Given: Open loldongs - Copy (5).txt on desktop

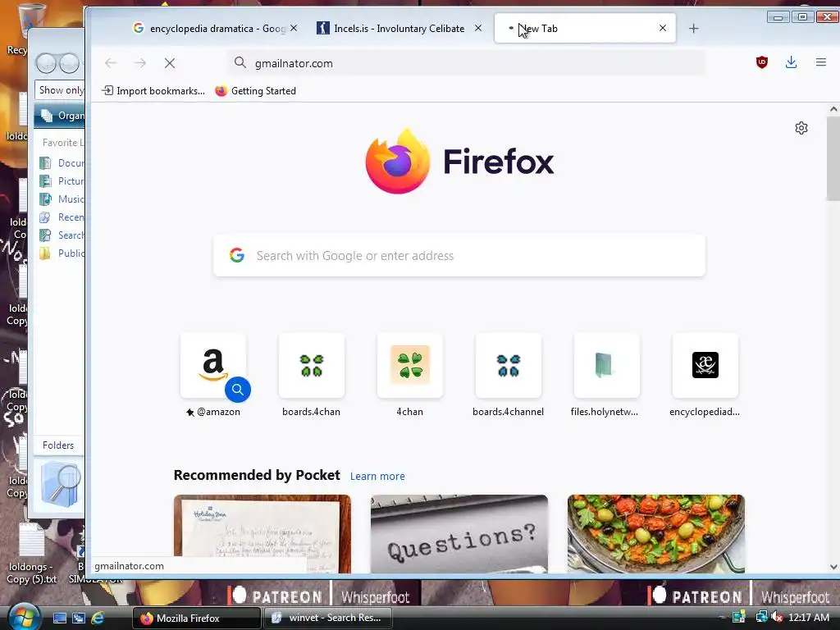Looking at the screenshot, I should click(32, 555).
